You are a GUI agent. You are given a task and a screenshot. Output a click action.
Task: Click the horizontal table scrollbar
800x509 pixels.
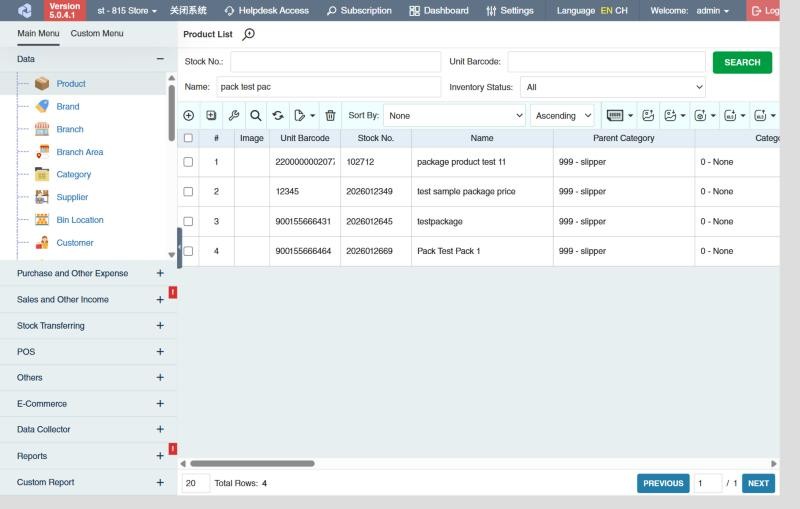click(x=252, y=464)
